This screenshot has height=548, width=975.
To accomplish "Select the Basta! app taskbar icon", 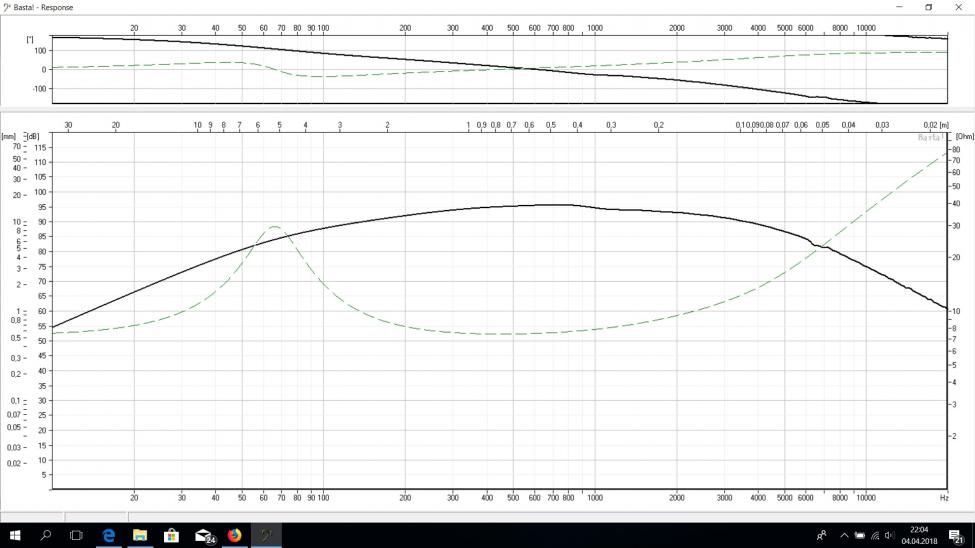I will (x=266, y=536).
